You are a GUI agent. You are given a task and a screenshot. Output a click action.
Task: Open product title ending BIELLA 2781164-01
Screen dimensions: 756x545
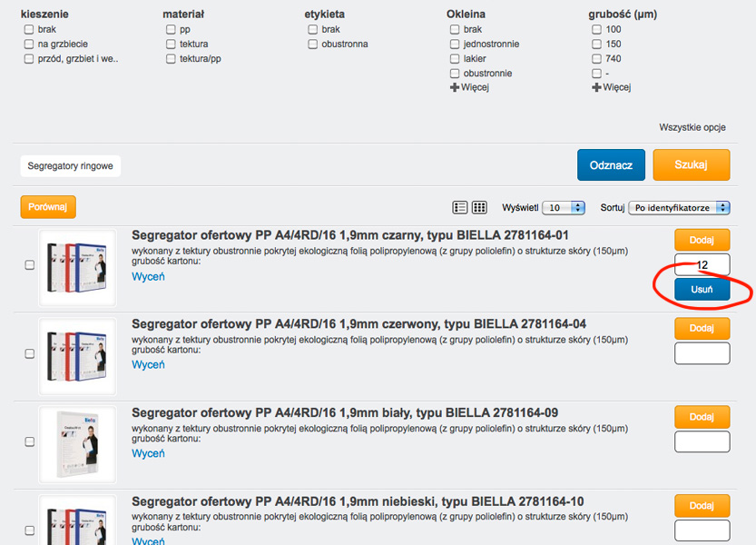click(350, 235)
